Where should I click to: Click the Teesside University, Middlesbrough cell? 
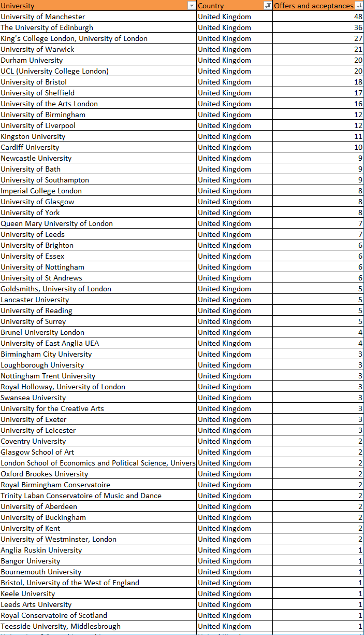(x=98, y=626)
